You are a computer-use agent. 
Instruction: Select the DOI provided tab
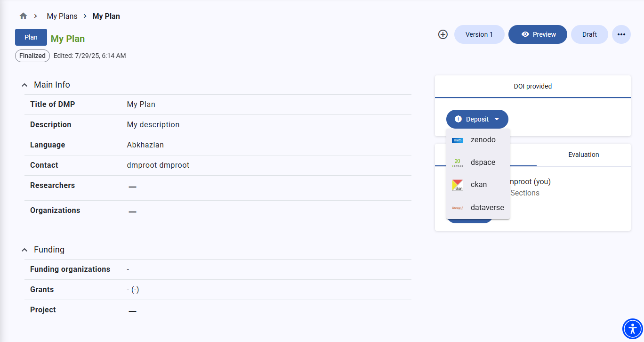pos(532,86)
